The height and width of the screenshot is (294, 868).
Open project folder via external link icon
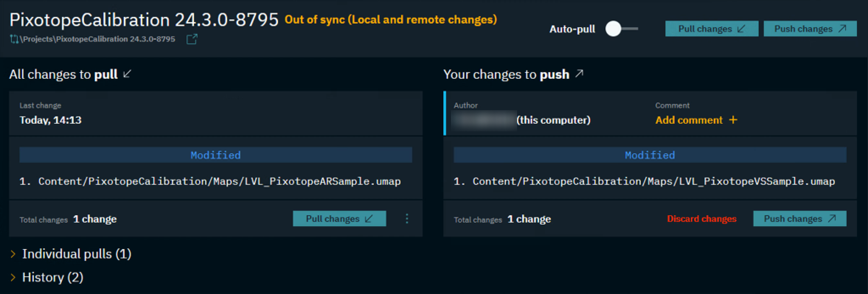pyautogui.click(x=192, y=39)
